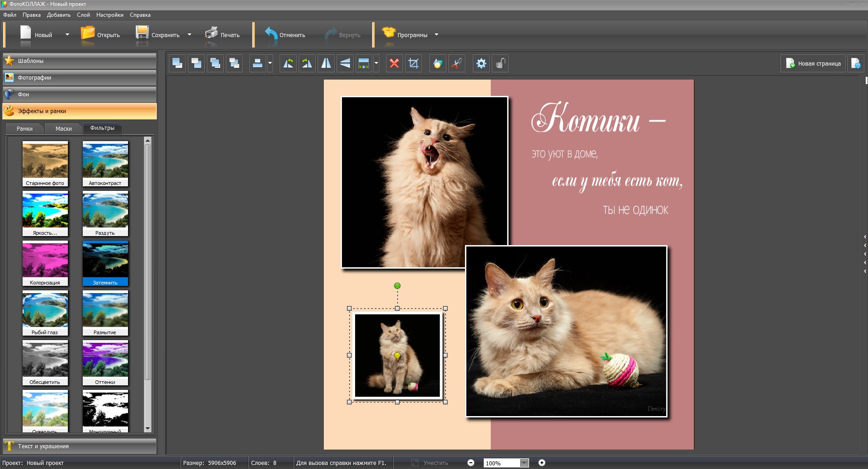Image resolution: width=868 pixels, height=469 pixels.
Task: Click the Отменить undo button
Action: click(x=285, y=35)
